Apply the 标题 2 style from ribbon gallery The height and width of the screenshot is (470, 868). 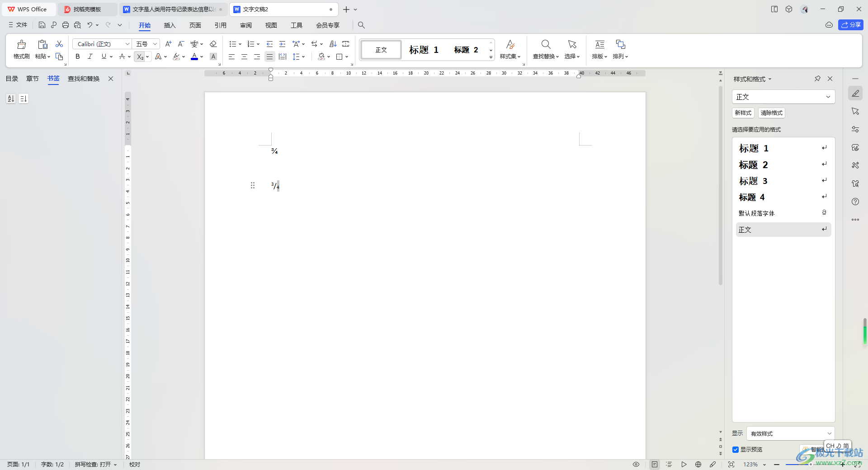point(466,50)
